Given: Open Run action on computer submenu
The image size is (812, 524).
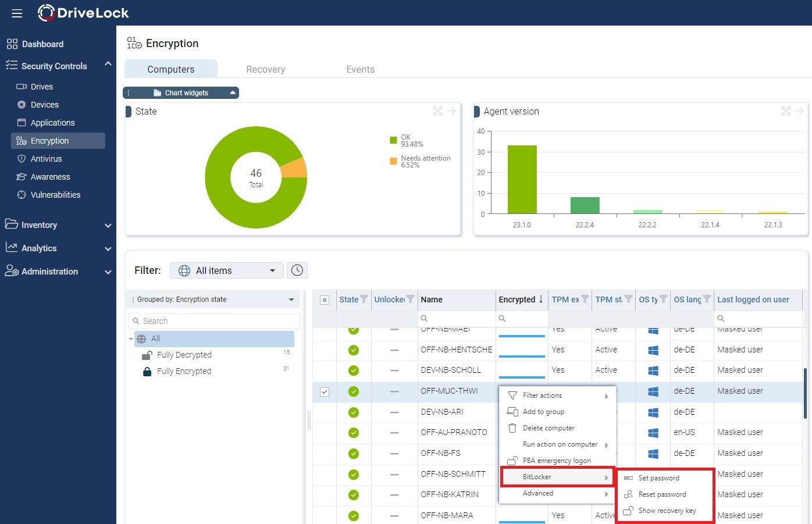Looking at the screenshot, I should (x=557, y=444).
